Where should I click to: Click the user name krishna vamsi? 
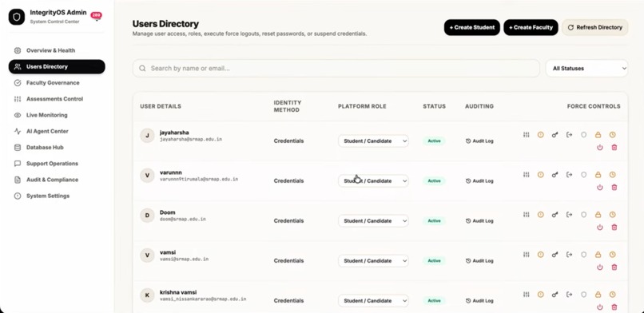point(178,292)
